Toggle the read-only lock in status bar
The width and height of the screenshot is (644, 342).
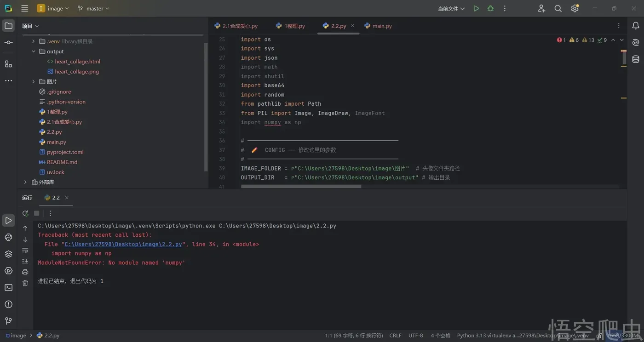click(x=599, y=336)
